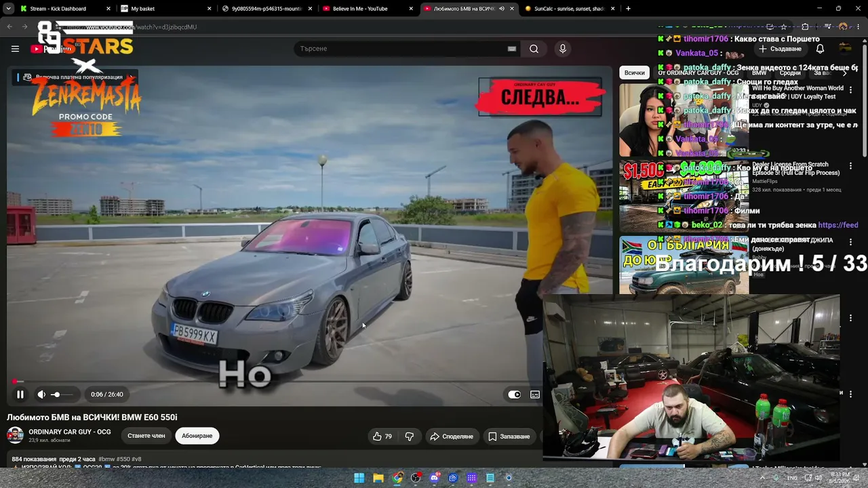Open File Explorer from taskbar

(x=378, y=478)
